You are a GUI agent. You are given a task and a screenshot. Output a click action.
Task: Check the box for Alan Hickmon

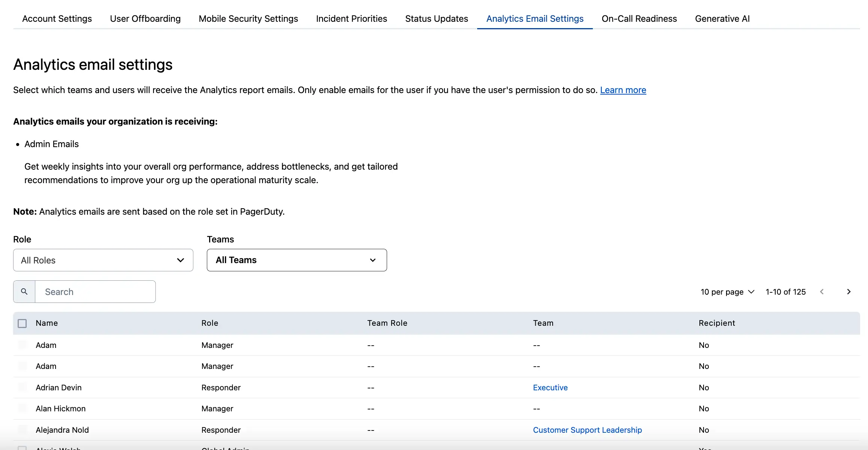23,408
